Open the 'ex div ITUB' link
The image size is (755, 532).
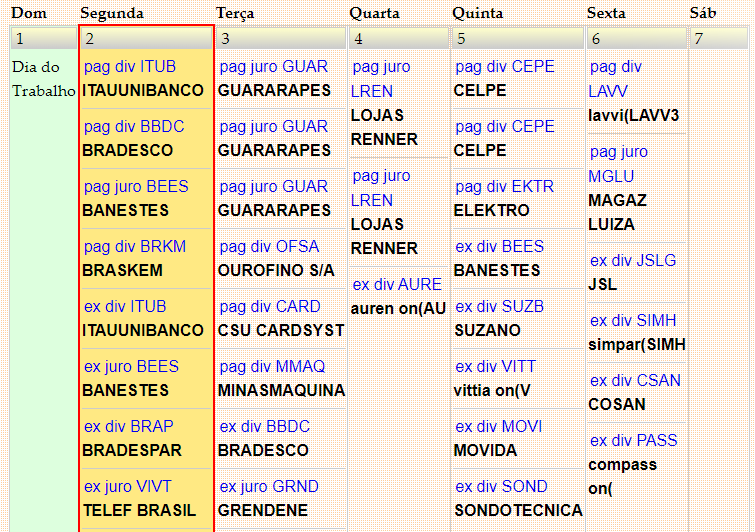tap(125, 307)
